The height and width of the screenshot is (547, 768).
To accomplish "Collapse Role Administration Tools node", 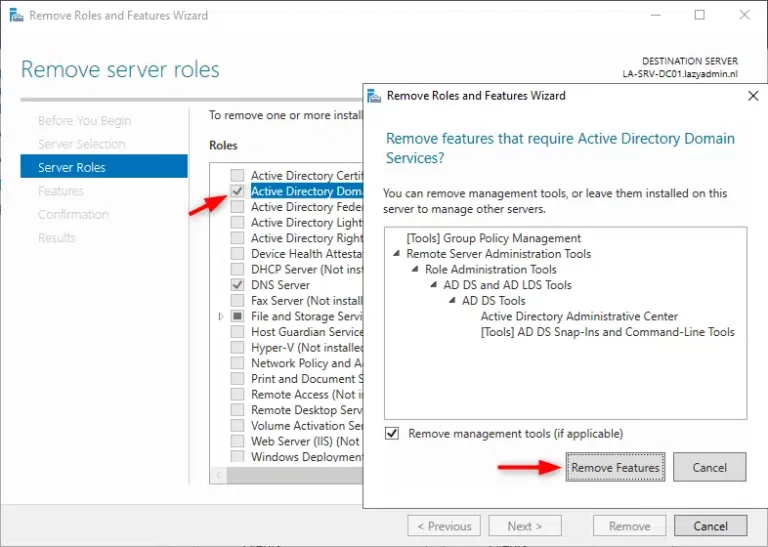I will pos(415,269).
